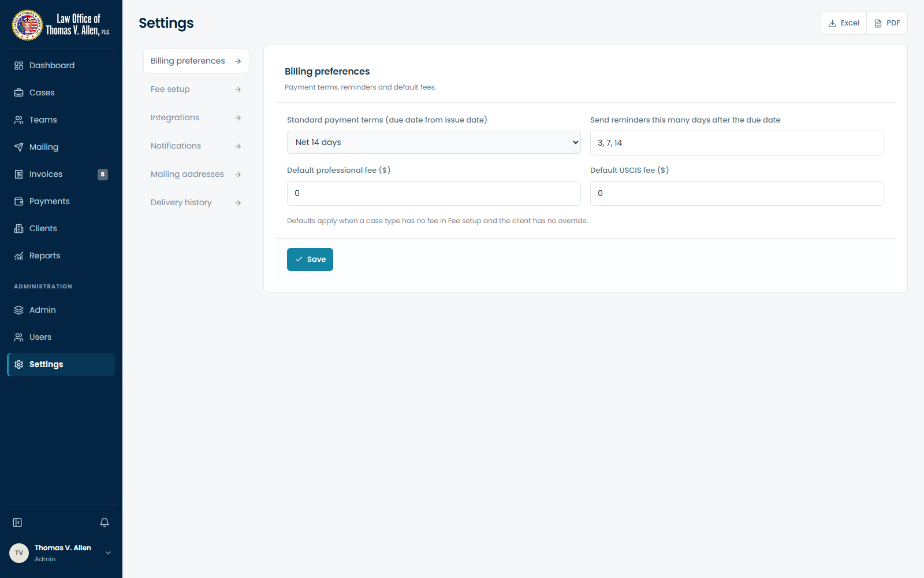Click the Admin layers icon
Screen dimensions: 924x578
(18, 310)
